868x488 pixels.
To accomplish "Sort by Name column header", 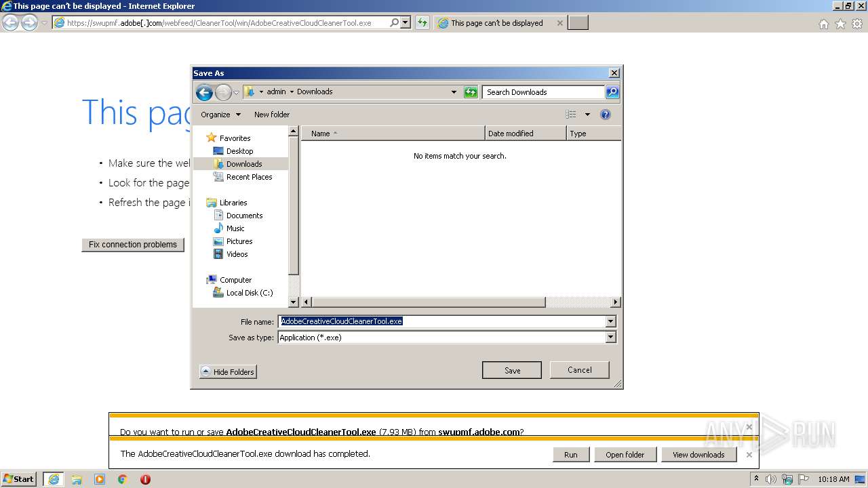I will coord(393,134).
